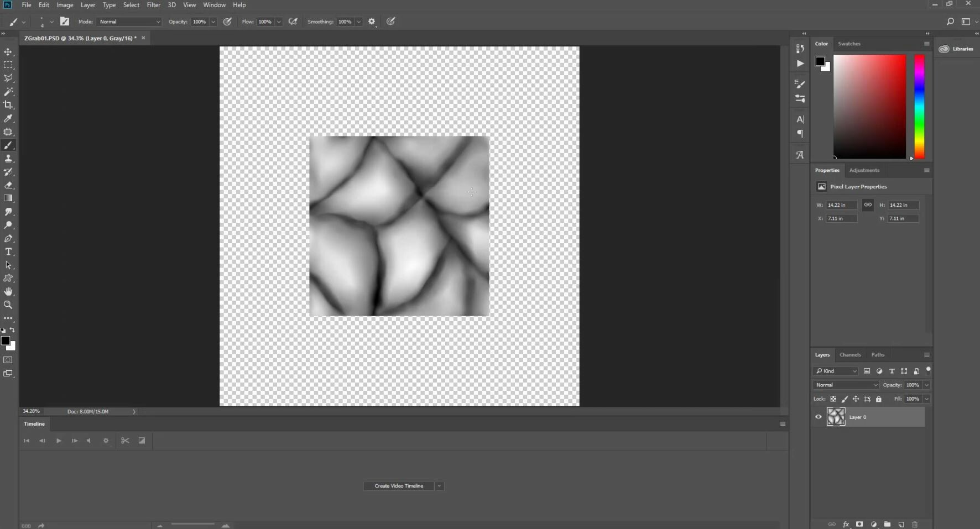Select the Path Selection tool
This screenshot has height=529, width=980.
(x=8, y=265)
